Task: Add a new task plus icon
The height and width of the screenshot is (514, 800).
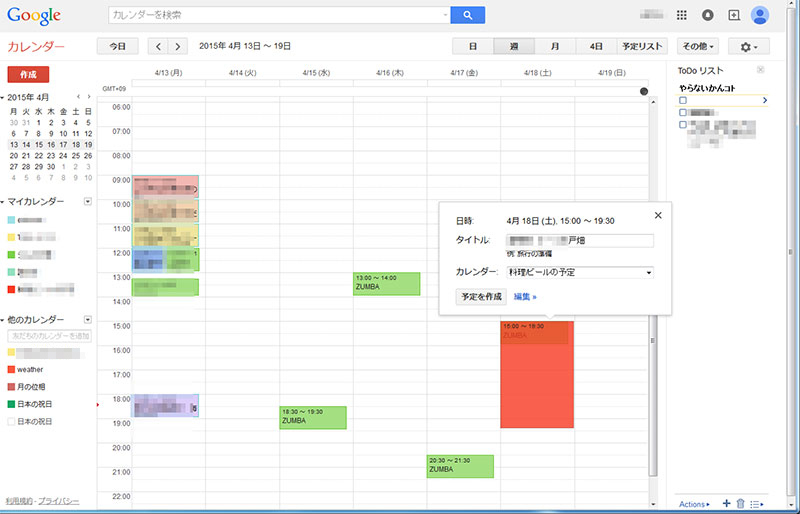Action: point(727,503)
